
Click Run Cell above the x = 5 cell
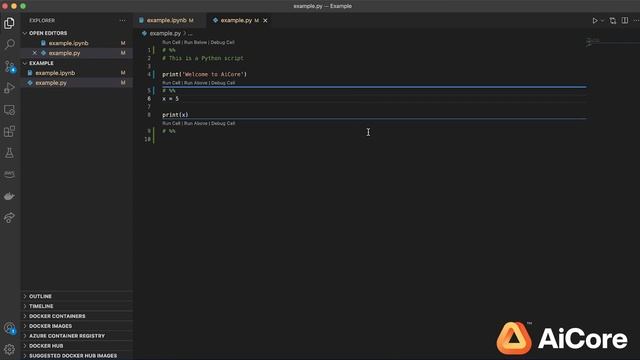pyautogui.click(x=171, y=83)
